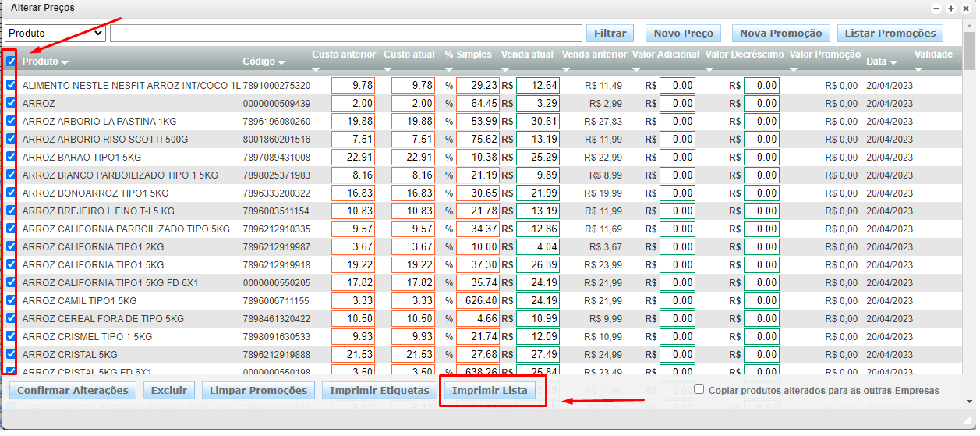The height and width of the screenshot is (436, 980).
Task: Open Nova Promoção from top toolbar
Action: (780, 33)
